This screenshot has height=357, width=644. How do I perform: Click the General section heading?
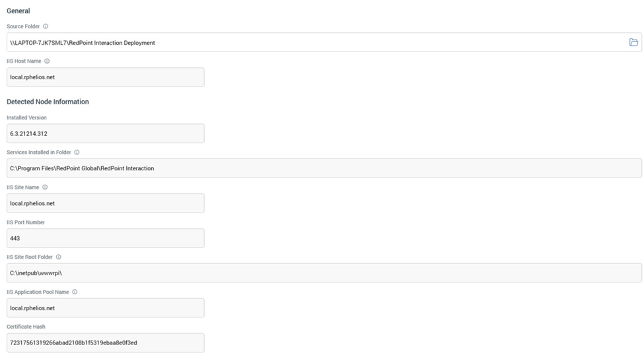point(18,11)
